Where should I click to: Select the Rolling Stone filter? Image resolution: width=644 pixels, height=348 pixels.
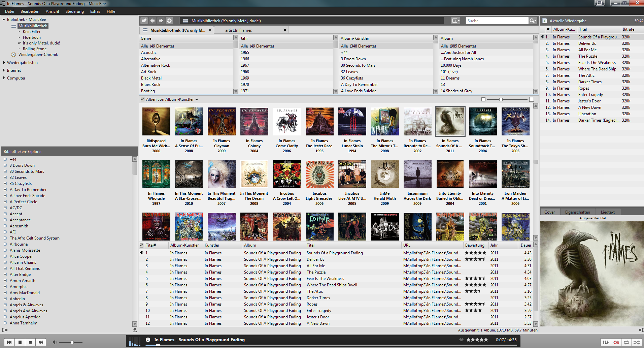coord(35,49)
